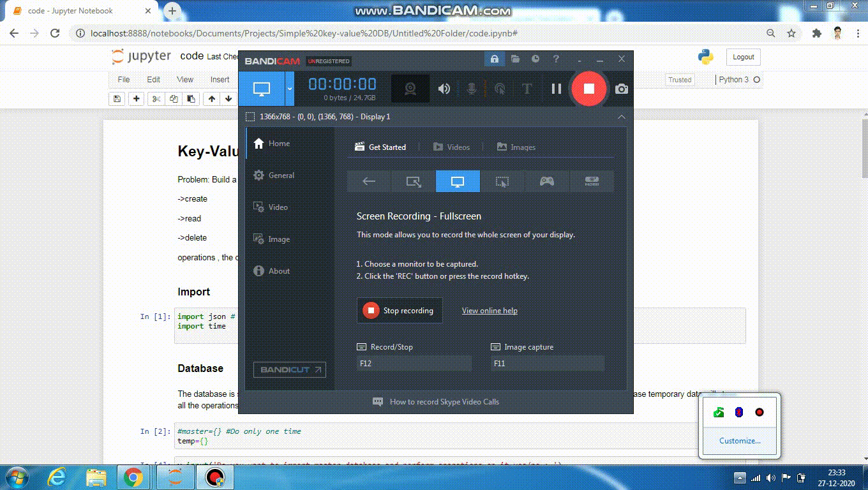Click the Record/Stop hotkey field F12
The width and height of the screenshot is (868, 490).
coord(414,364)
